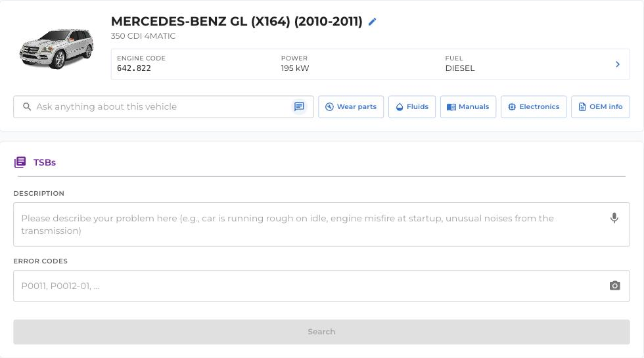Viewport: 644px width, 358px height.
Task: Activate microphone for voice description
Action: (x=614, y=217)
